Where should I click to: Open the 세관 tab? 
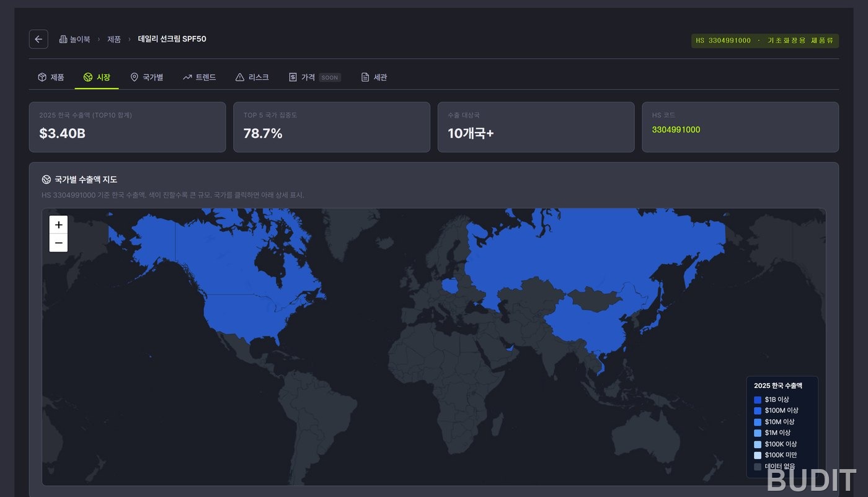[374, 77]
